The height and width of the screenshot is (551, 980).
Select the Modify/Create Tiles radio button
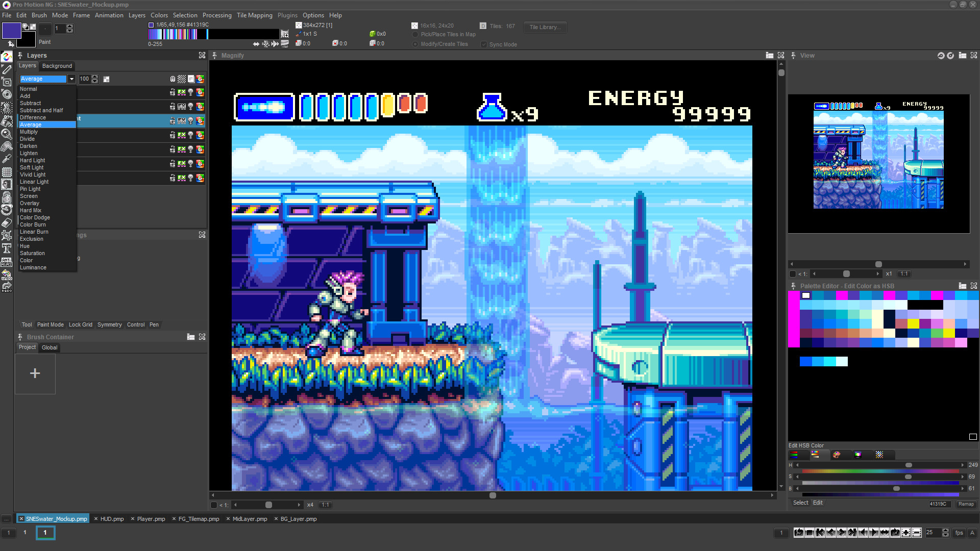click(415, 44)
